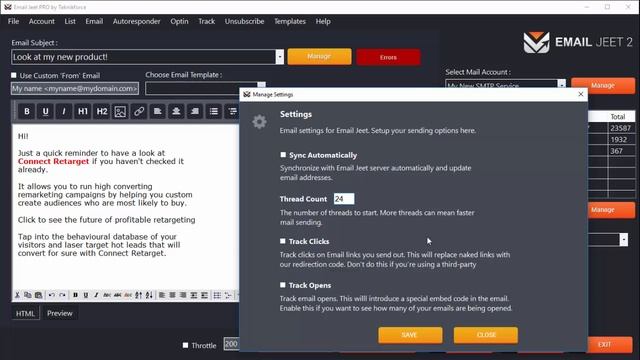Image resolution: width=640 pixels, height=360 pixels.
Task: Select the 1932 cell in the Total column
Action: click(x=621, y=139)
